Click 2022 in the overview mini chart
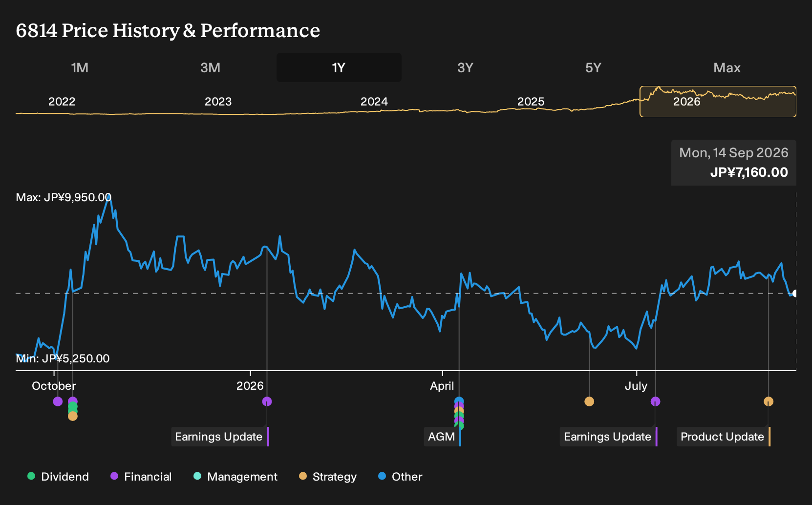Screen dimensions: 812x505 62,102
